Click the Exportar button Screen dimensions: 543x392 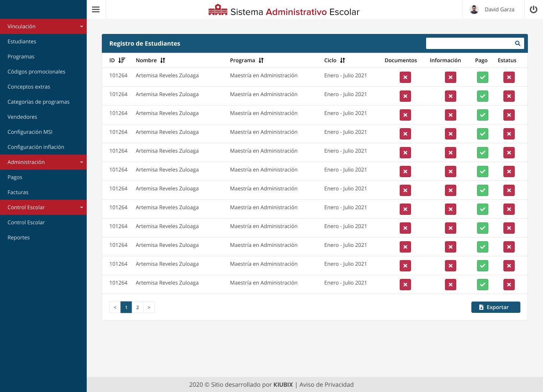495,307
